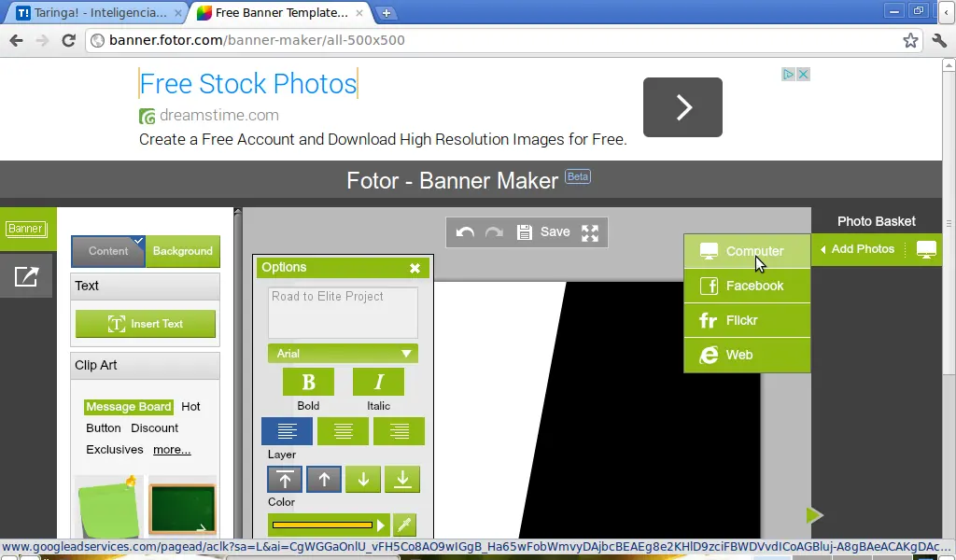Toggle fullscreen with the expand icon

[590, 232]
